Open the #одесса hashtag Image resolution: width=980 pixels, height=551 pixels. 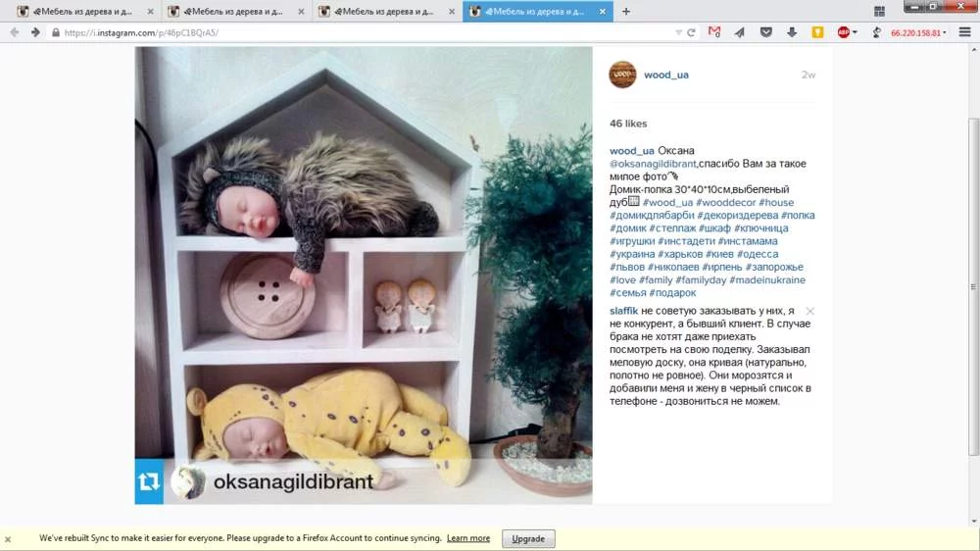click(x=758, y=254)
